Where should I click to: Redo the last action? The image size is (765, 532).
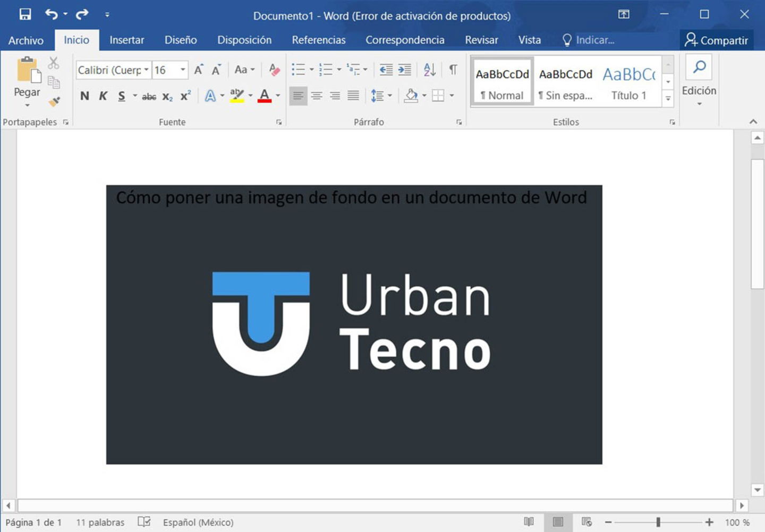click(x=82, y=14)
